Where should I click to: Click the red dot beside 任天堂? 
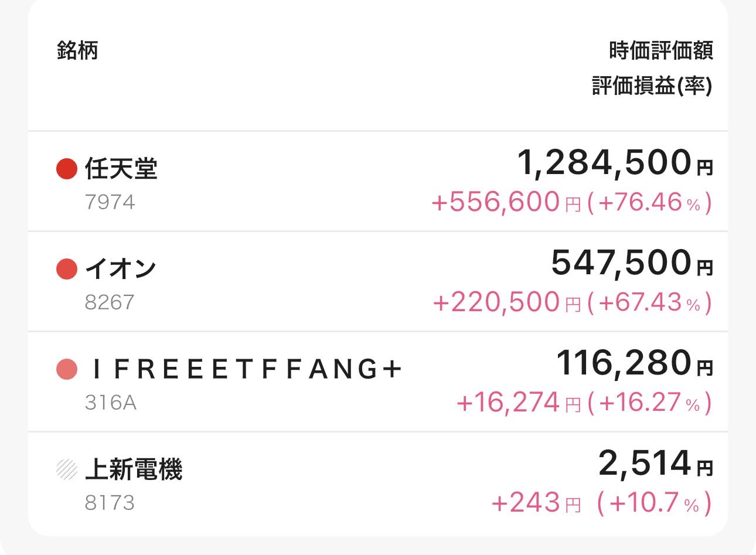click(x=67, y=169)
